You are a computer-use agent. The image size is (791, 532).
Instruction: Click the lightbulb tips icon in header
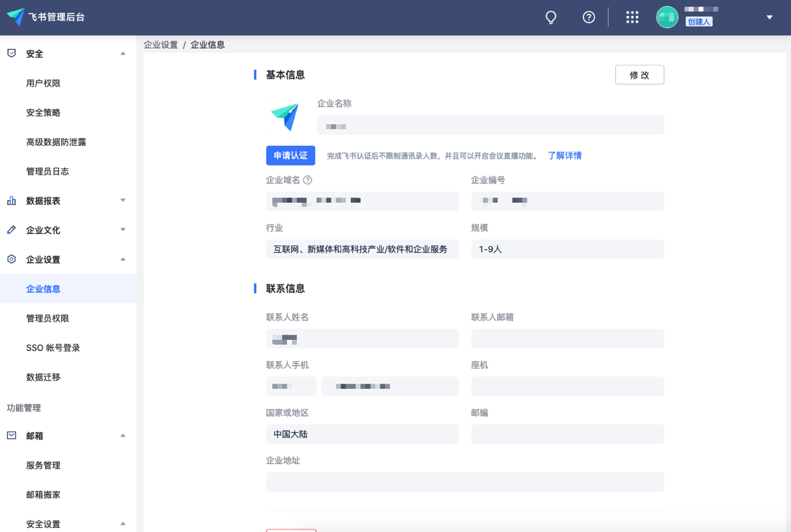pyautogui.click(x=551, y=18)
